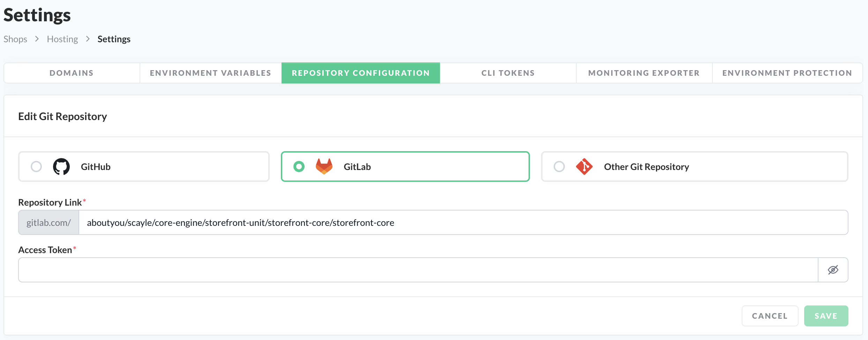This screenshot has width=868, height=340.
Task: Select the GitHub radio button
Action: [36, 167]
